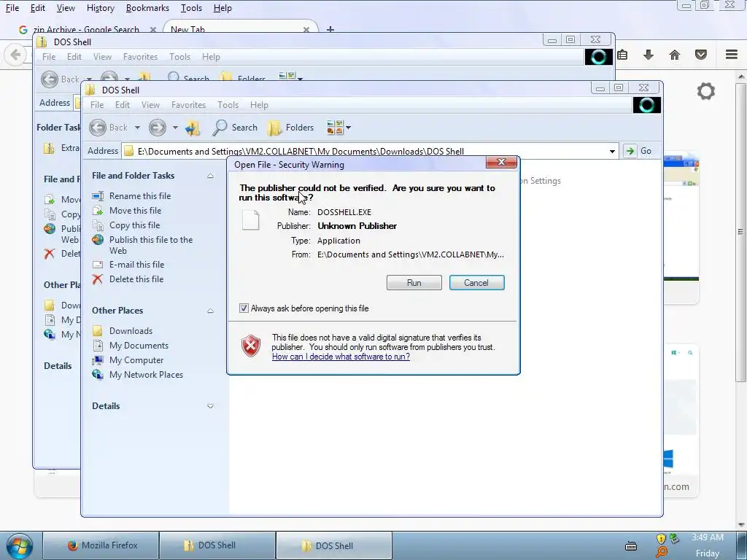Open Help menu in front DOS Shell window

259,105
